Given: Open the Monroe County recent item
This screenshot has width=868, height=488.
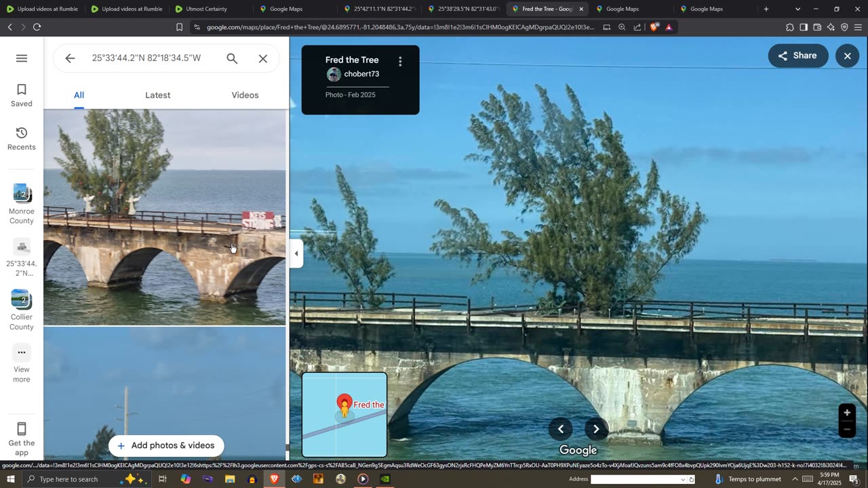Looking at the screenshot, I should [x=22, y=204].
